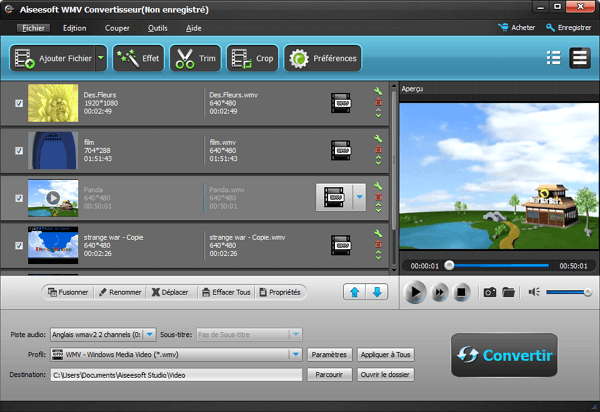The height and width of the screenshot is (412, 600).
Task: Open the Edition menu
Action: [x=75, y=28]
